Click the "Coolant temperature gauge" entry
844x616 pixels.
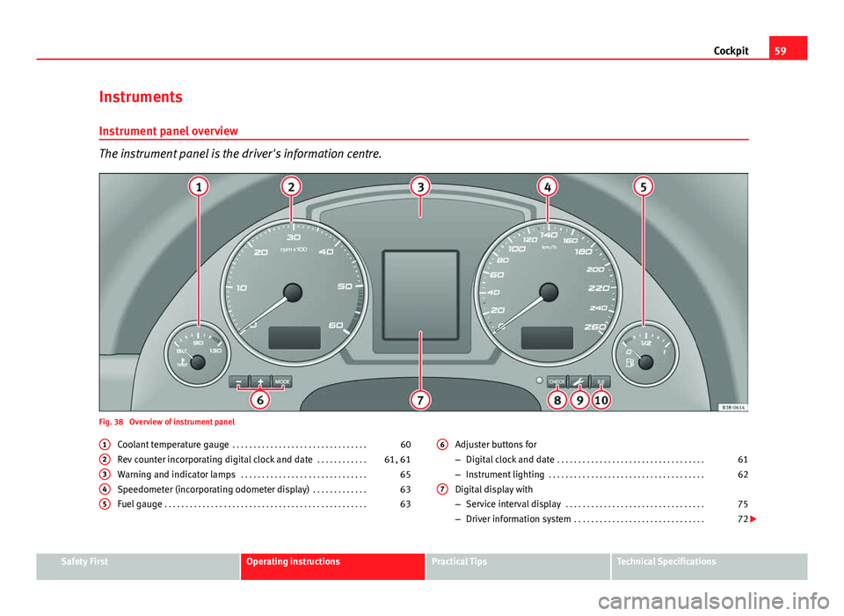point(173,445)
